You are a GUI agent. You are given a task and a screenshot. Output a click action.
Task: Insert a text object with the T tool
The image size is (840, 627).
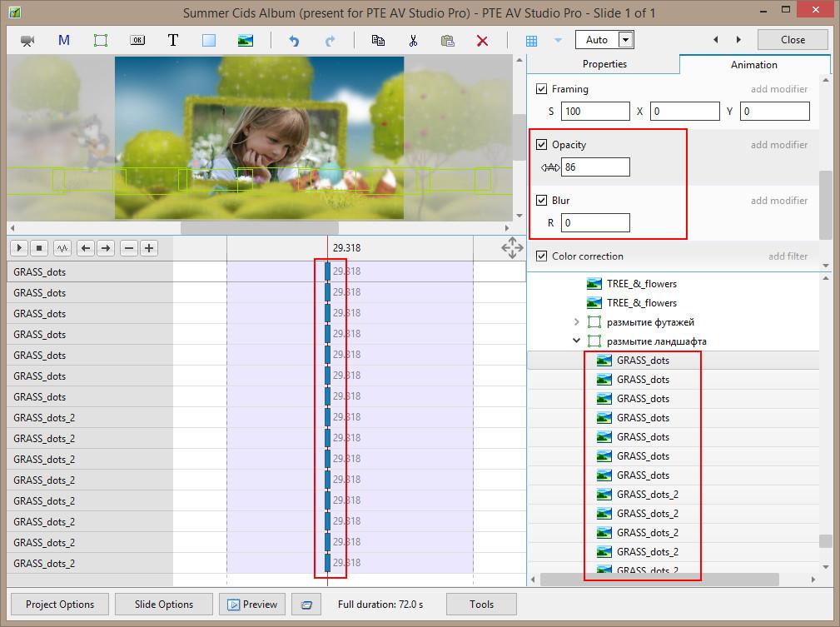click(x=173, y=40)
